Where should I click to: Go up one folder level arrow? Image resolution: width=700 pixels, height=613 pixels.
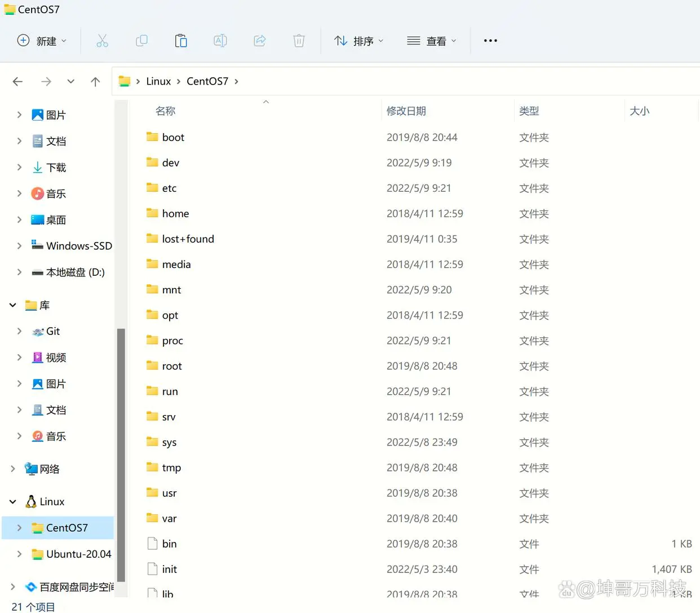coord(95,82)
